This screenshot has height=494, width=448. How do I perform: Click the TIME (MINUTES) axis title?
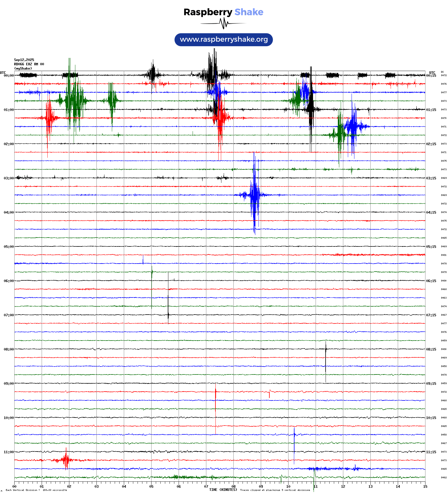pos(223,490)
